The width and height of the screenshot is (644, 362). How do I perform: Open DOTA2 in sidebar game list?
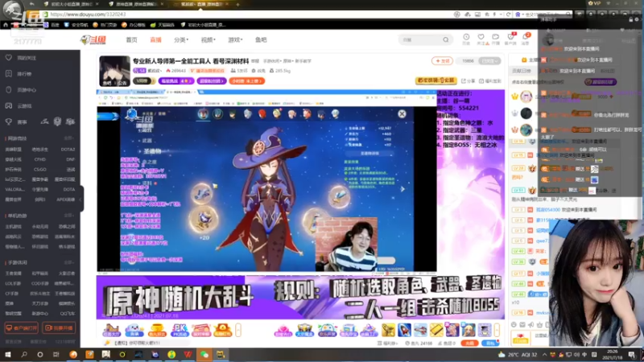68,150
